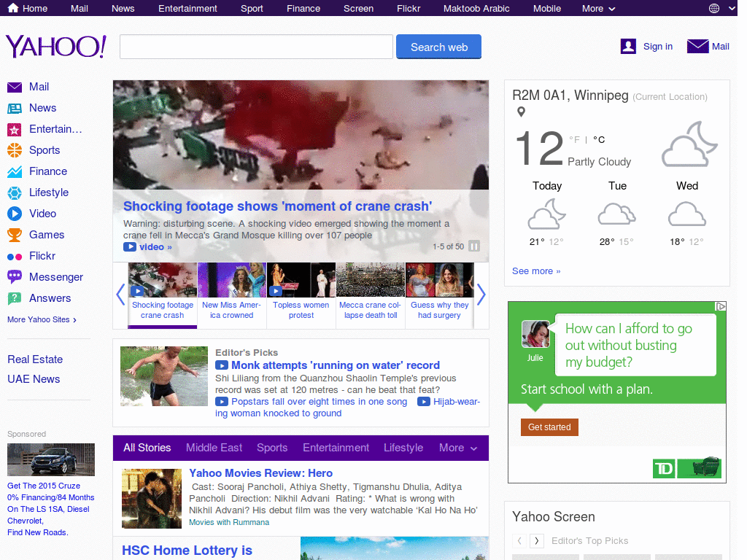Open Topless women protest thumbnail
Screen dimensions: 747x560
(301, 280)
